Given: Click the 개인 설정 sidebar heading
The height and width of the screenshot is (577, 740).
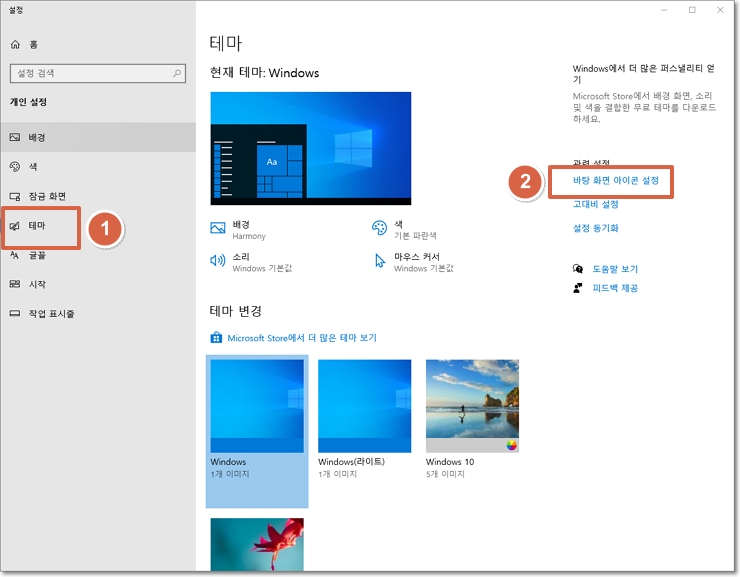Looking at the screenshot, I should tap(28, 102).
